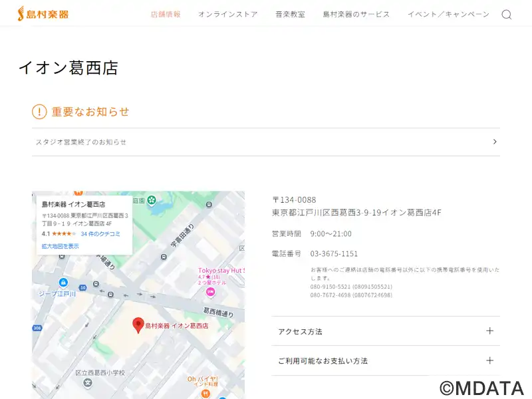Open 音楽教室 menu
This screenshot has height=399, width=532.
tap(290, 14)
